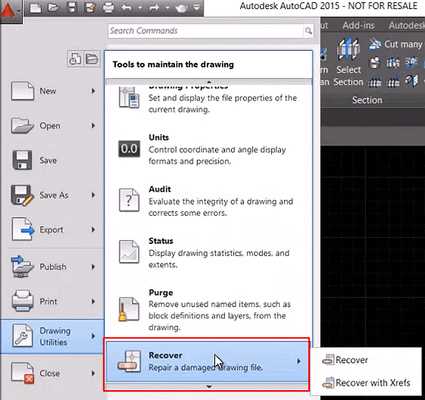Show the Recent Documents list icon
Image resolution: width=425 pixels, height=400 pixels.
click(75, 59)
